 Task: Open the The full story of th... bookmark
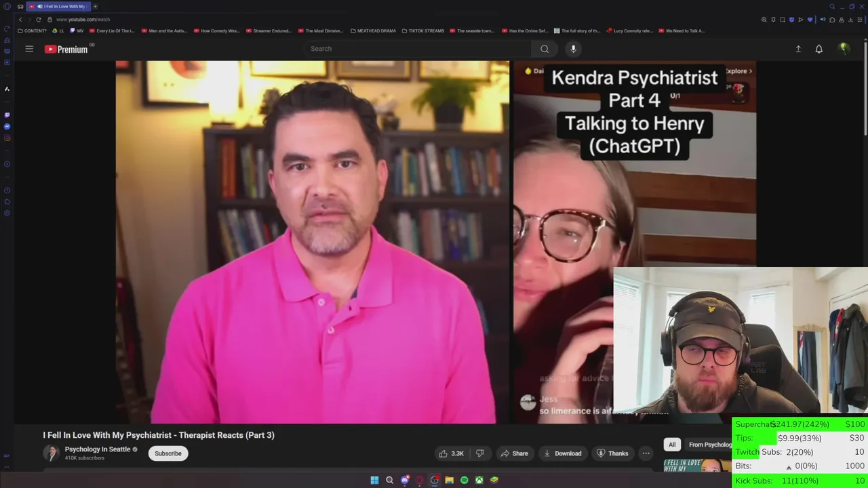[x=577, y=30]
